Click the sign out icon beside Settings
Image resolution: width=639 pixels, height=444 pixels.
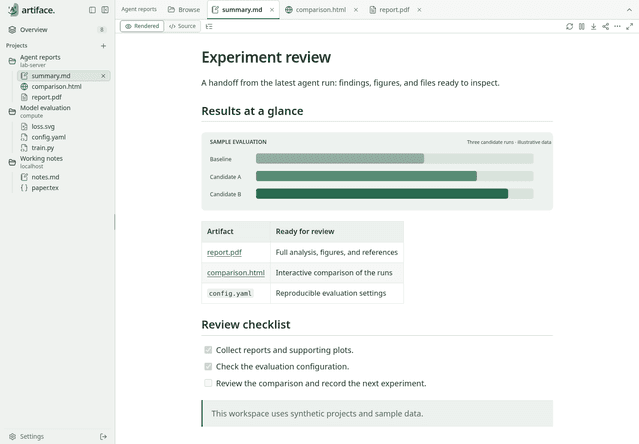(x=104, y=436)
